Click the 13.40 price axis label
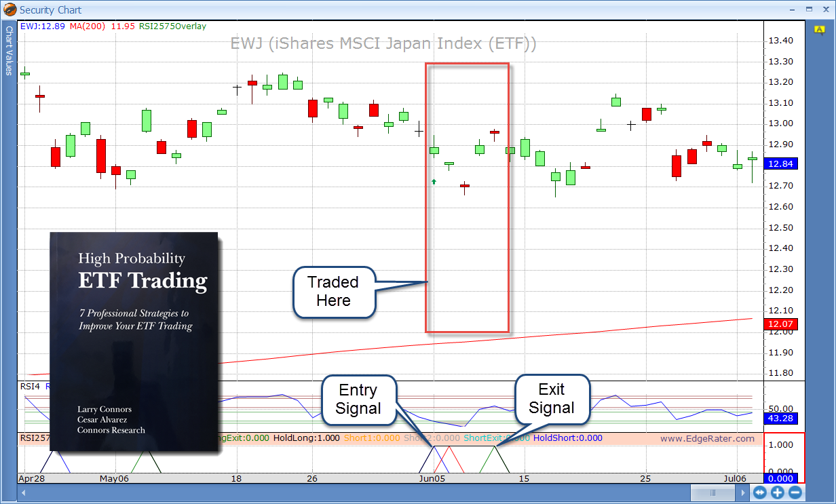Screen dimensions: 836x504 tap(781, 41)
